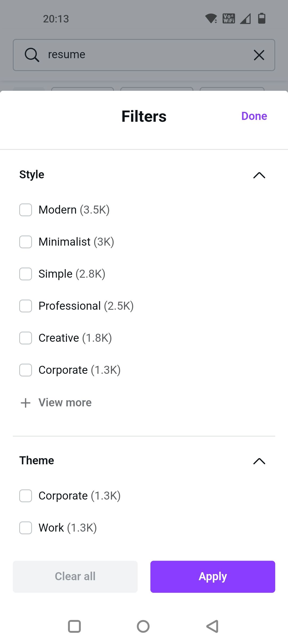The image size is (288, 644).
Task: Tap Done to close Filters
Action: tap(254, 116)
